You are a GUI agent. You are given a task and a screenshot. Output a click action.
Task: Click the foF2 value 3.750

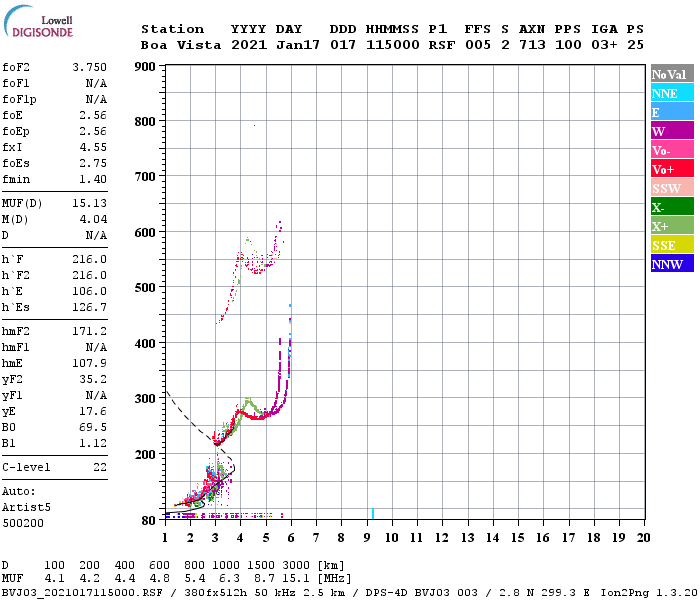[x=90, y=67]
